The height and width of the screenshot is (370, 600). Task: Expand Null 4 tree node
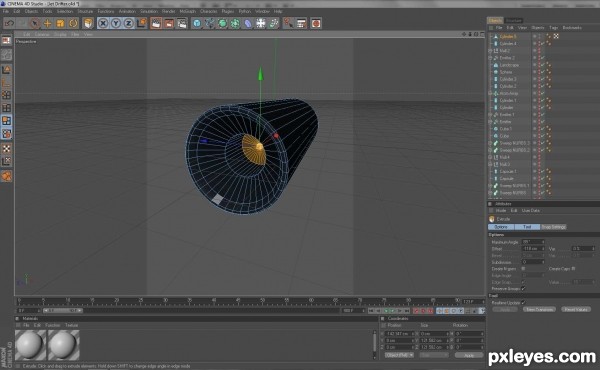pyautogui.click(x=491, y=157)
